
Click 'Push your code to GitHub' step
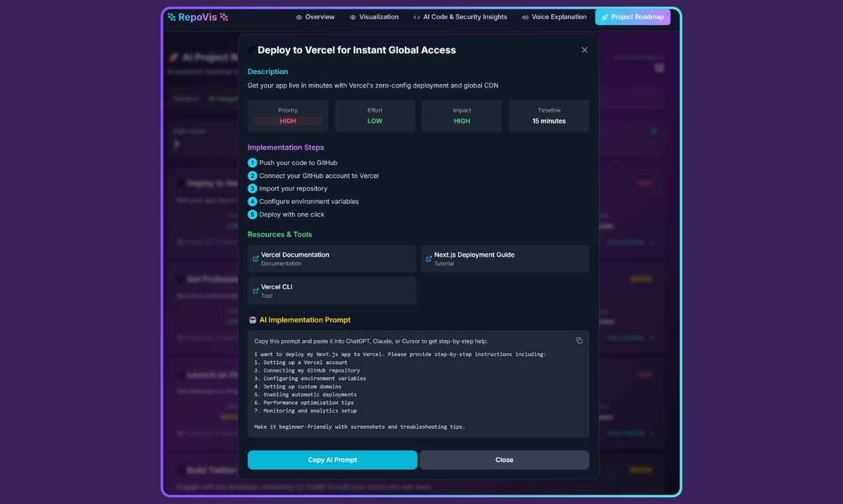tap(299, 162)
